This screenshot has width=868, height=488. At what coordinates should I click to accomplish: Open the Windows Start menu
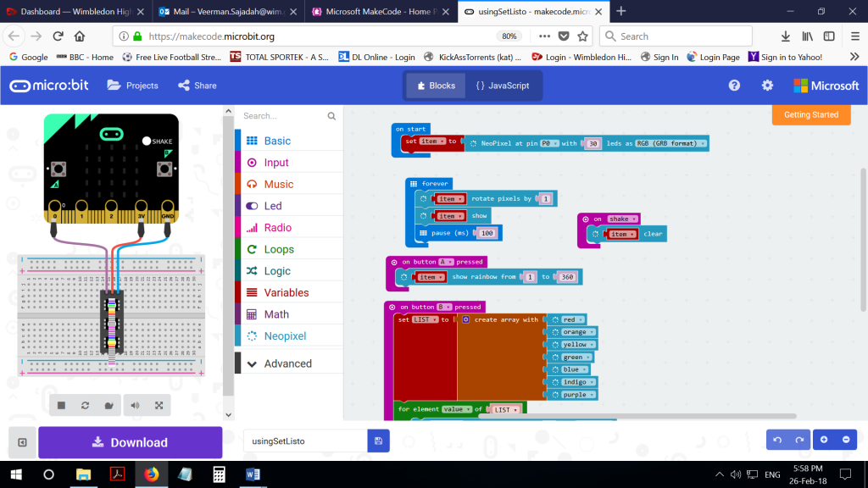tap(16, 474)
